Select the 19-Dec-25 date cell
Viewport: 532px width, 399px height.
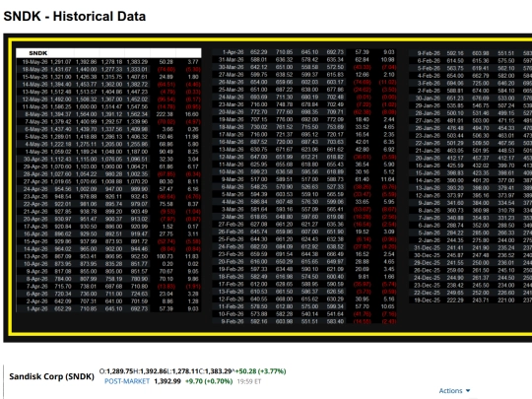coord(428,299)
